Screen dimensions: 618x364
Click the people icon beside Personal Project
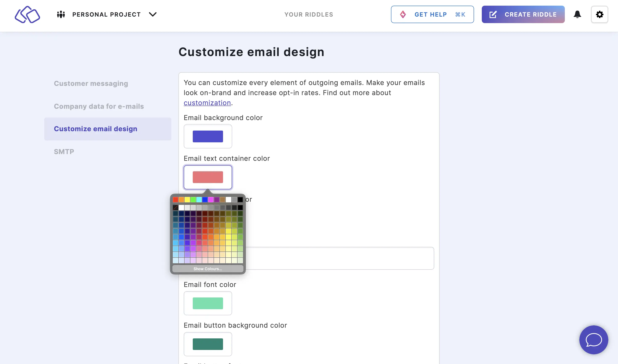(x=61, y=14)
